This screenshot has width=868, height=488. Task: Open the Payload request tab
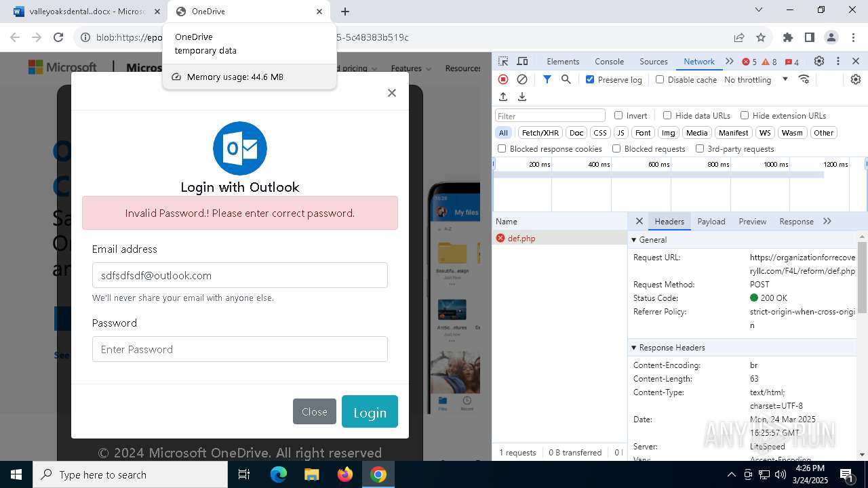point(711,221)
